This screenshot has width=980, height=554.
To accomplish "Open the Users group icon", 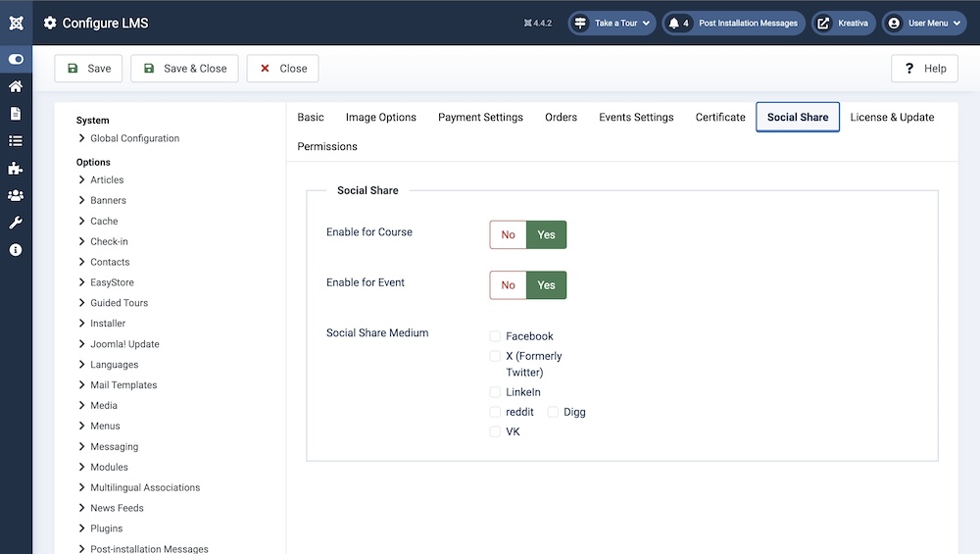I will 16,196.
